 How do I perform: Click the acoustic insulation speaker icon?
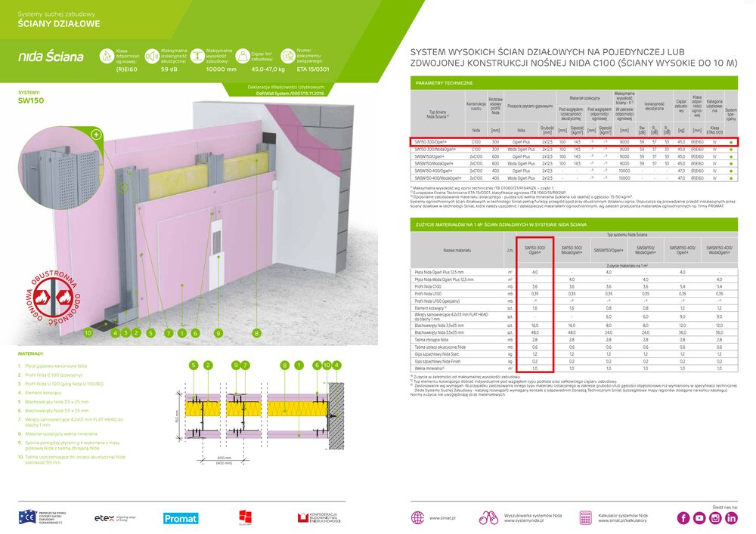pos(152,56)
